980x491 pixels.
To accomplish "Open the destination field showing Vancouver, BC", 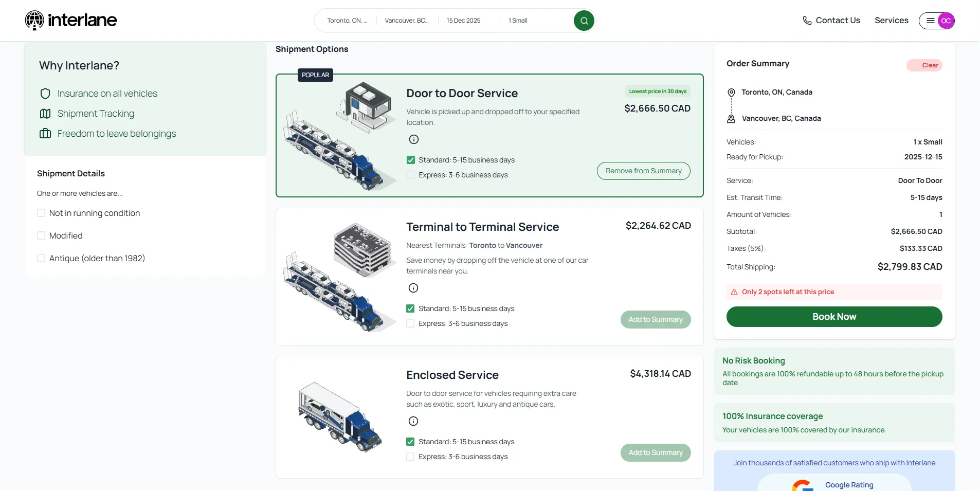I will tap(406, 21).
